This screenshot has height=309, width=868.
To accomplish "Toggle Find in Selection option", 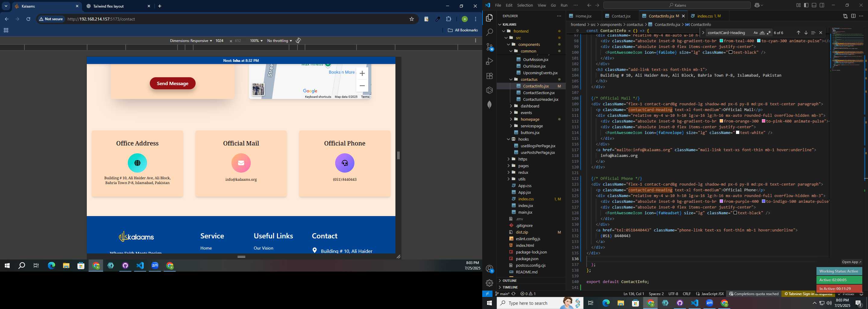I will pyautogui.click(x=813, y=33).
